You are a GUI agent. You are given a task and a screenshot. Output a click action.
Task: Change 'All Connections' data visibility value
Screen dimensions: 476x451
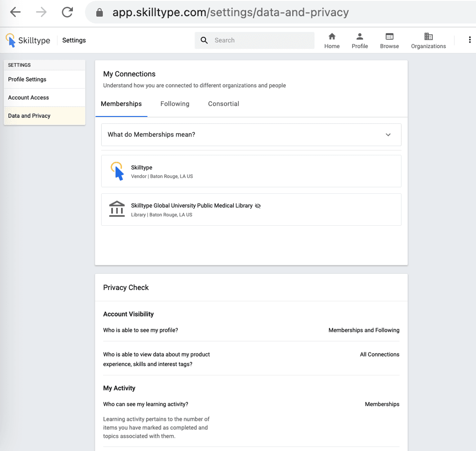(x=379, y=354)
